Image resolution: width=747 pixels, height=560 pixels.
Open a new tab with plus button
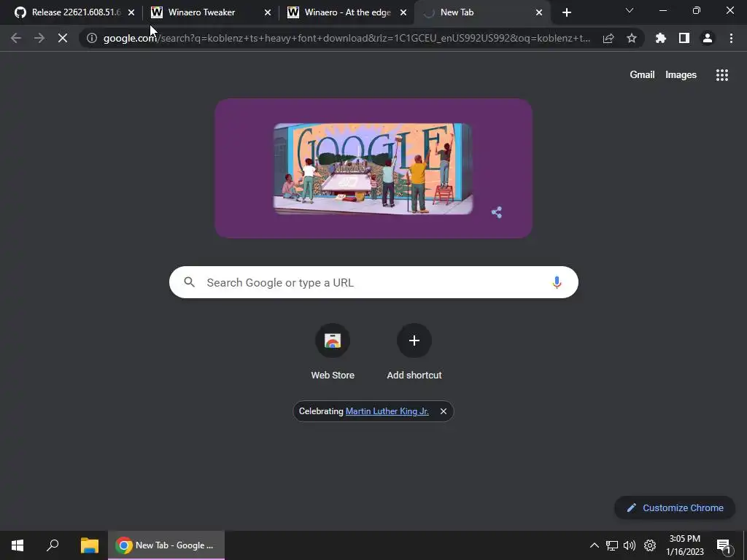566,12
